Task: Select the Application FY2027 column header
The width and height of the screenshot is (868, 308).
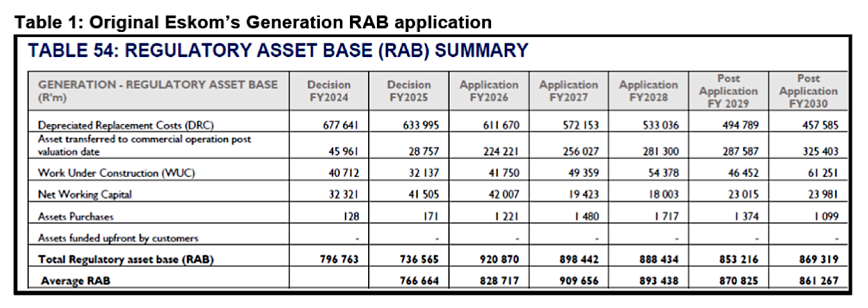Action: tap(568, 91)
